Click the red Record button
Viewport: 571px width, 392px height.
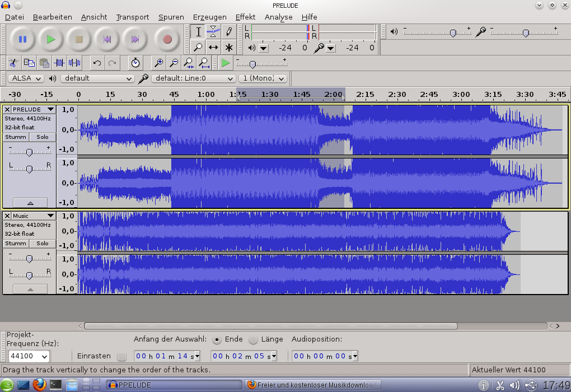coord(167,39)
